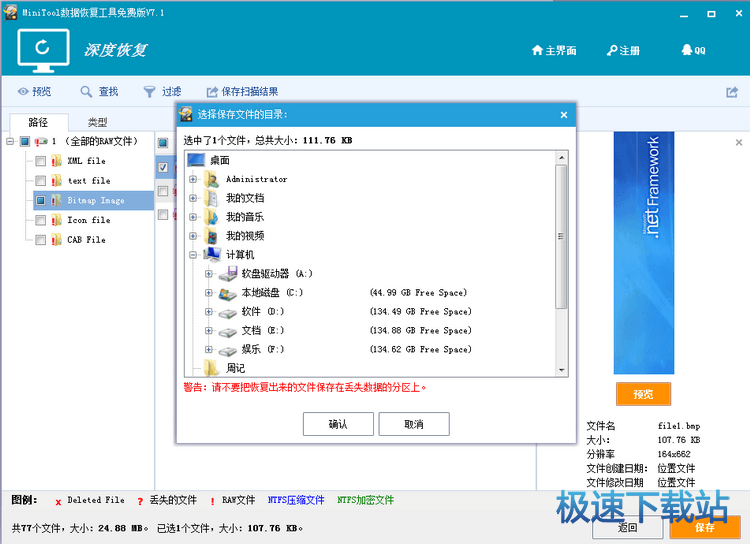
Task: Toggle the Icon file checkbox
Action: click(x=41, y=220)
